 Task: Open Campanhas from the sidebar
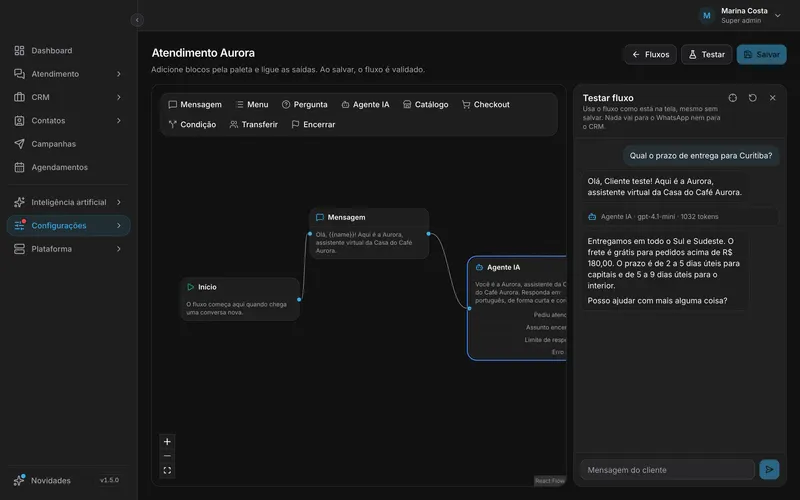coord(68,144)
